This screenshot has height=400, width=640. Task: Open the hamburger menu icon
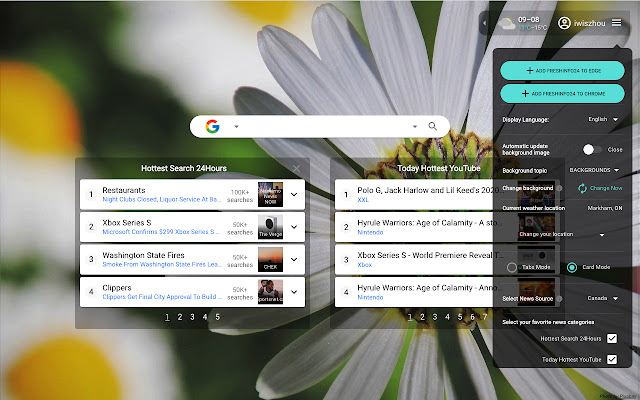[x=616, y=23]
